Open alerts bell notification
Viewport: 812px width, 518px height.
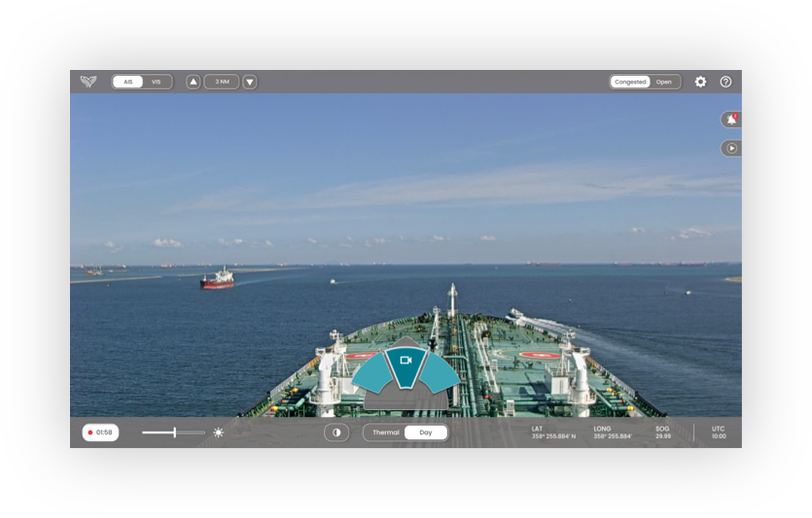[731, 120]
